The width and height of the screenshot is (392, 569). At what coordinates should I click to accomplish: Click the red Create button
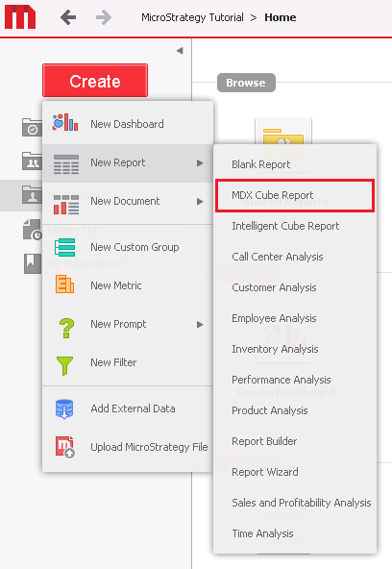(95, 81)
